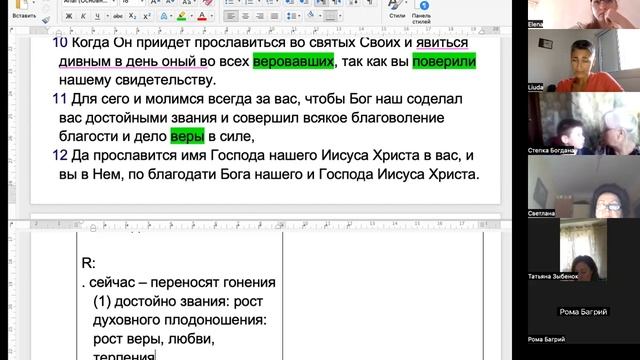640x360 pixels.
Task: Toggle subscript X₂ formatting
Action: [x=132, y=16]
